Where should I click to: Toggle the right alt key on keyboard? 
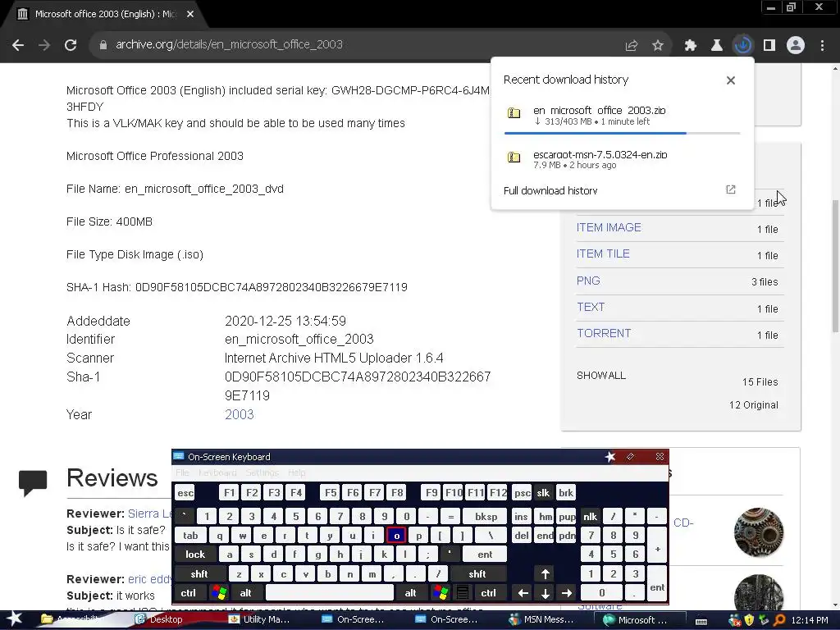tap(410, 593)
